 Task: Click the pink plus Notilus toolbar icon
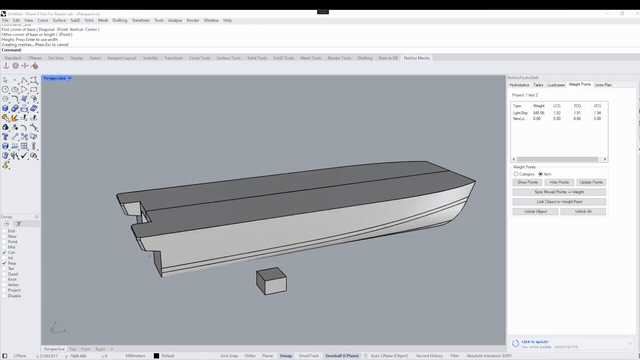25,66
